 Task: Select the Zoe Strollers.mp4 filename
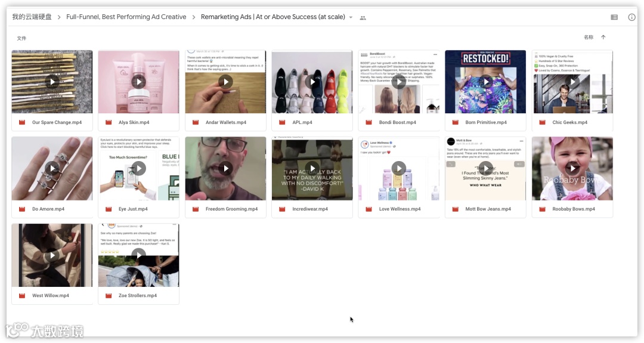138,296
